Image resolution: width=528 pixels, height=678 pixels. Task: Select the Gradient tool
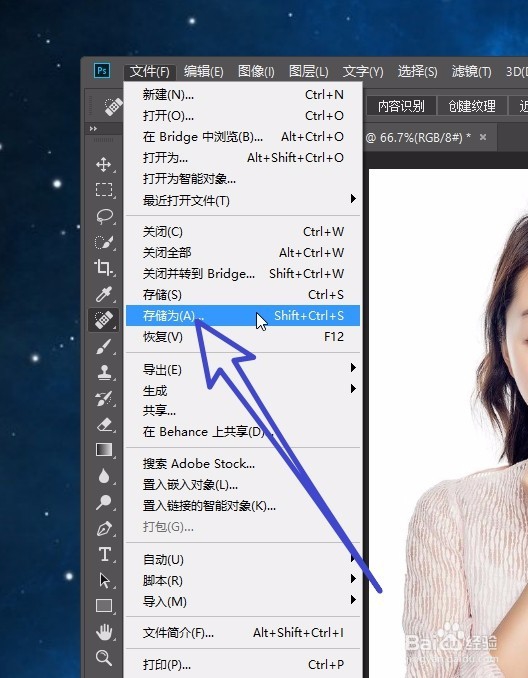(x=103, y=450)
